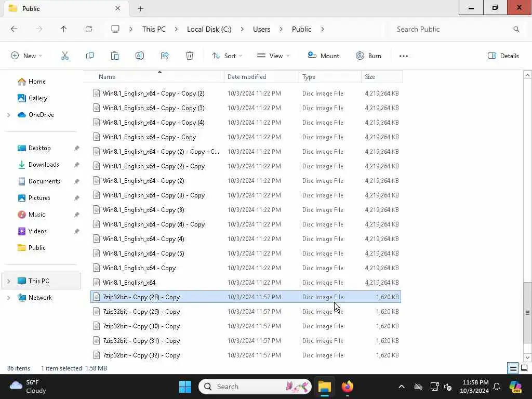532x399 pixels.
Task: Click the search magnifier icon
Action: 516,29
